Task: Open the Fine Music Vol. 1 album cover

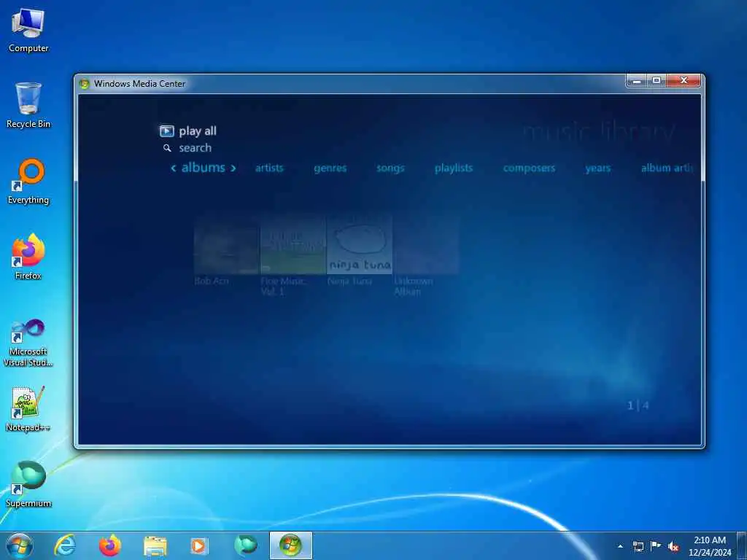Action: pyautogui.click(x=293, y=245)
